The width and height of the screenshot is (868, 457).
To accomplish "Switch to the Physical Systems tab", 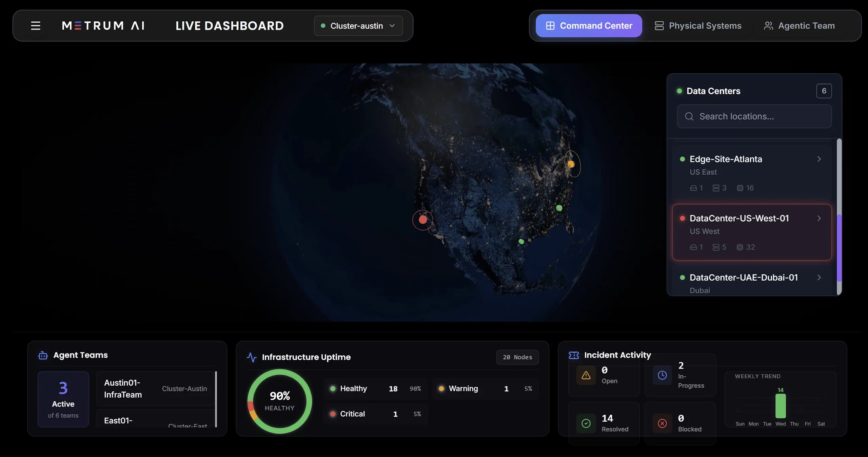I will tap(698, 25).
